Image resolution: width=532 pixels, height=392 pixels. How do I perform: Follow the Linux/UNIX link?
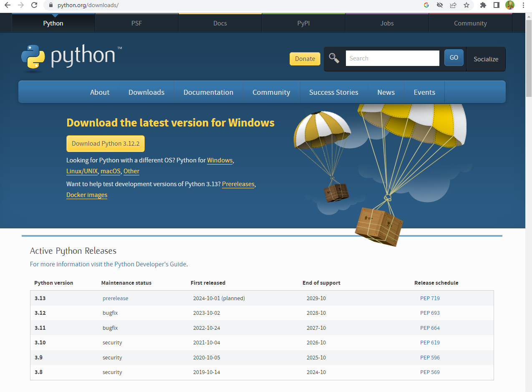pos(82,171)
